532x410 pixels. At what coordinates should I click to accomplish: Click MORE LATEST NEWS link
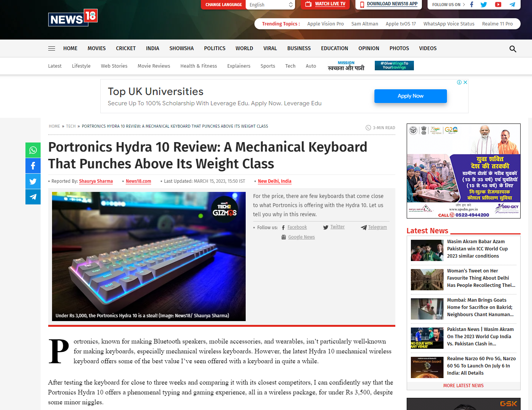463,385
